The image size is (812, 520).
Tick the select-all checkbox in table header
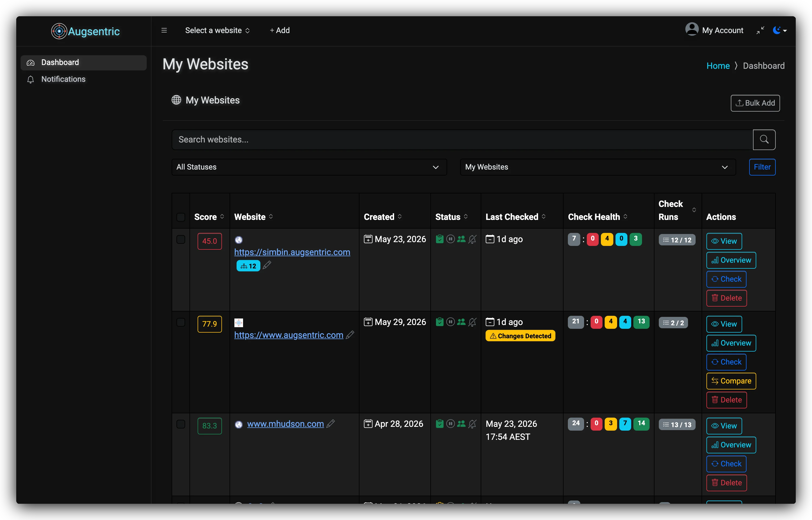coord(181,217)
